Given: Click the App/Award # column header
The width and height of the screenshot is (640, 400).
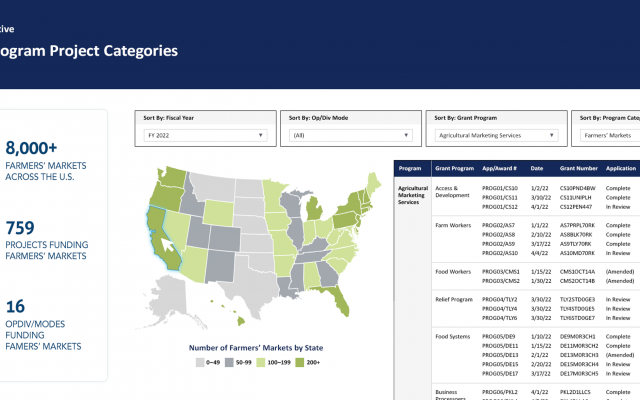Looking at the screenshot, I should pos(502,170).
